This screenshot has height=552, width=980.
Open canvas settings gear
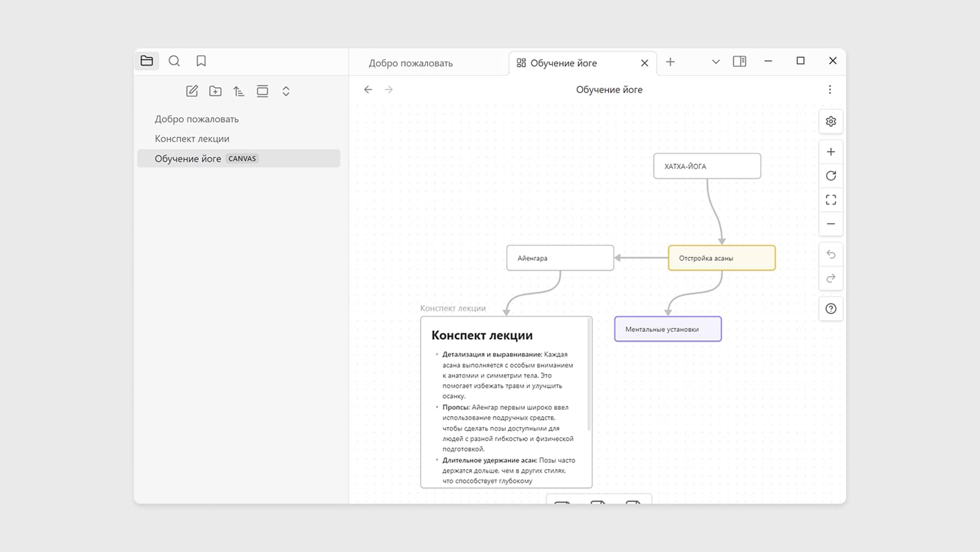click(x=831, y=121)
